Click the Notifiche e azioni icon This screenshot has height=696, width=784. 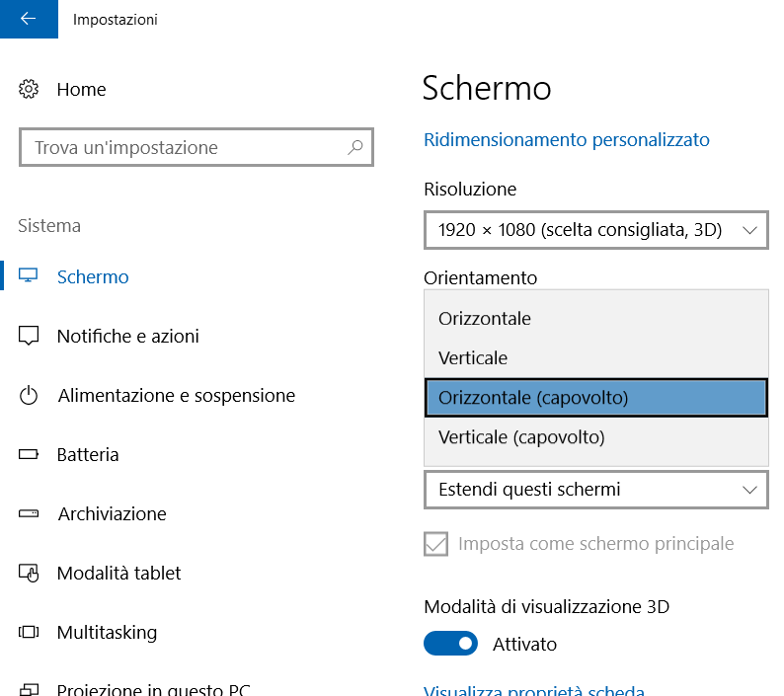click(29, 336)
